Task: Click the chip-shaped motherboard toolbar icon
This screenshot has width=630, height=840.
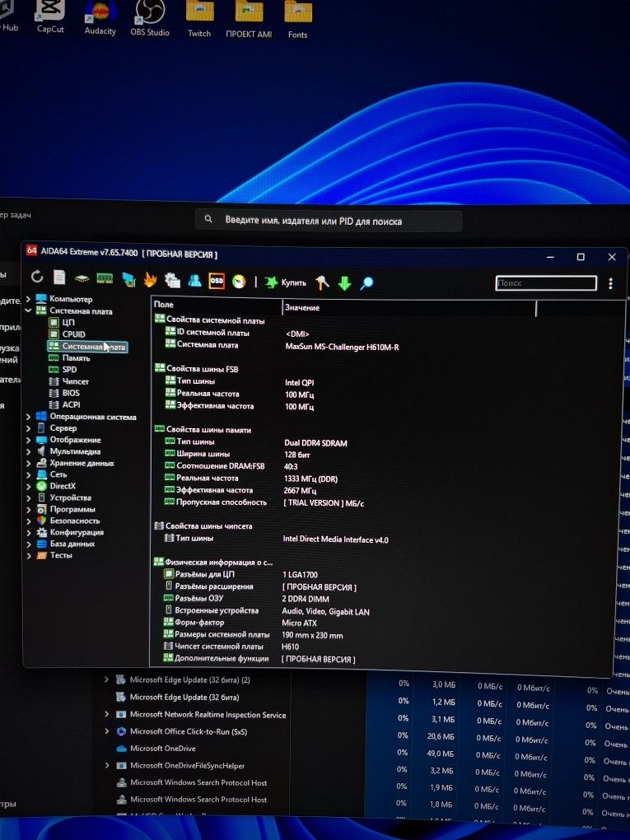Action: coord(82,278)
